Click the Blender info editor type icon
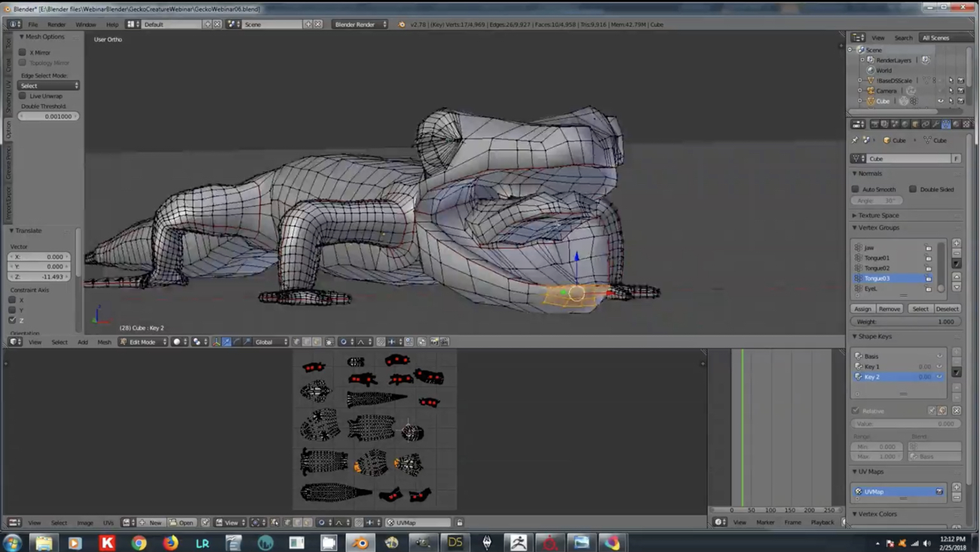 click(x=14, y=24)
